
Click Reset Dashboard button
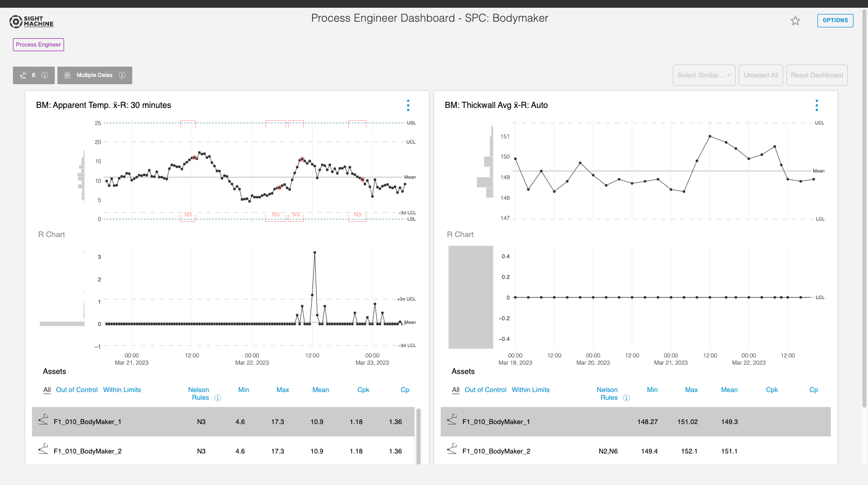[817, 75]
